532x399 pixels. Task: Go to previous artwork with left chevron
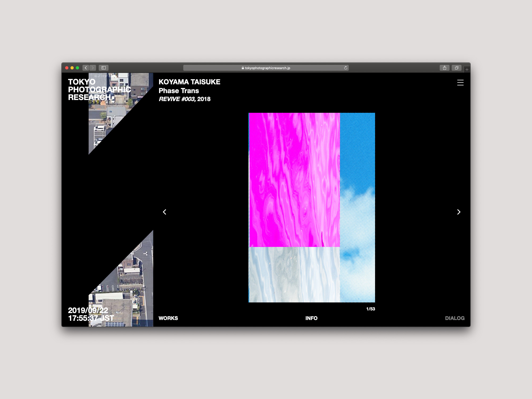[165, 212]
